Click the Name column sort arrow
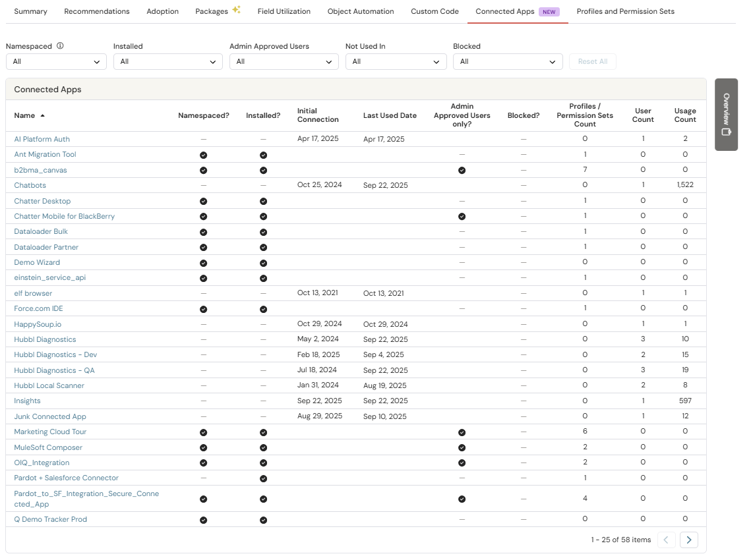Image resolution: width=753 pixels, height=560 pixels. pos(43,116)
